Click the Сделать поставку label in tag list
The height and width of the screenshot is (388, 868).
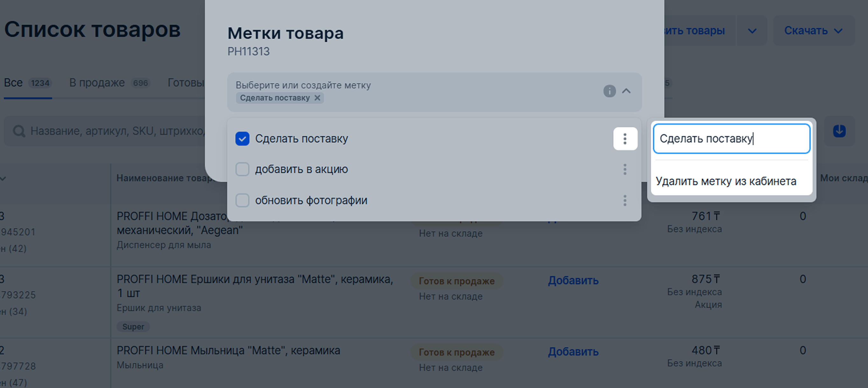[301, 139]
